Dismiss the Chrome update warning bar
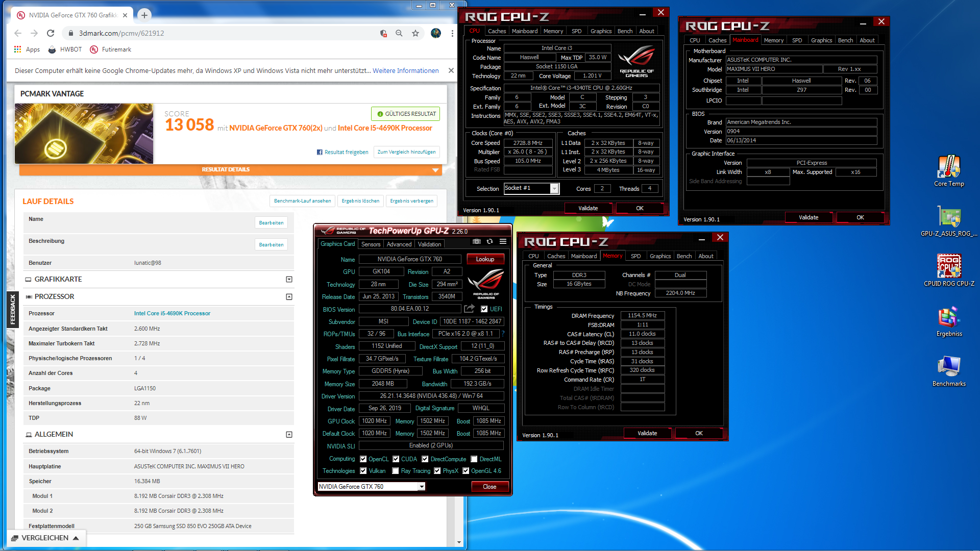The image size is (980, 551). tap(451, 70)
